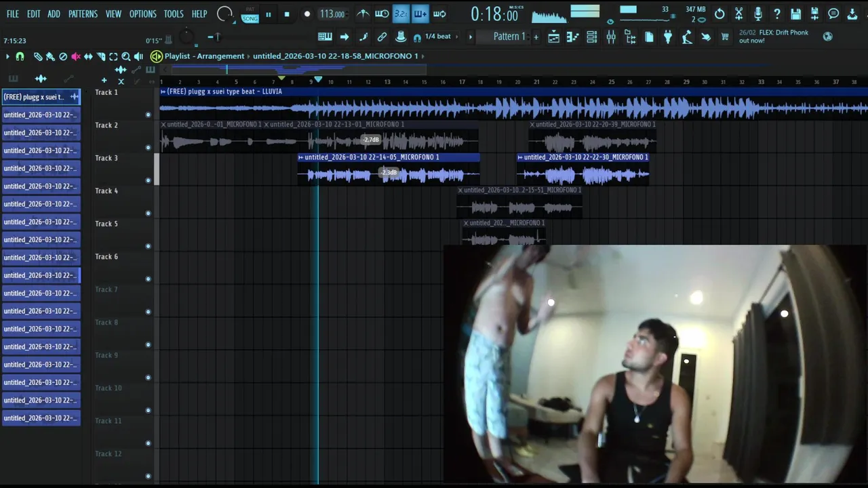Select the Paint brush tool
Image resolution: width=868 pixels, height=488 pixels.
50,57
